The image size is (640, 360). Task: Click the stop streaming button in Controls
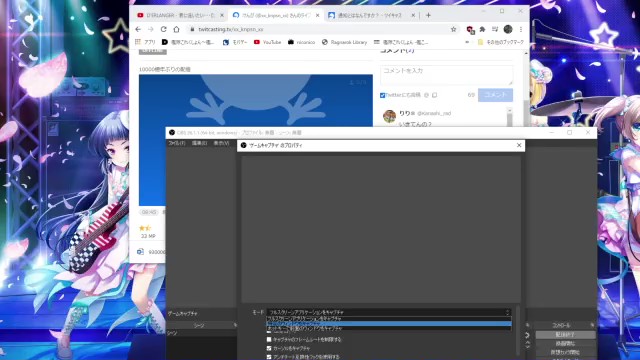point(565,334)
